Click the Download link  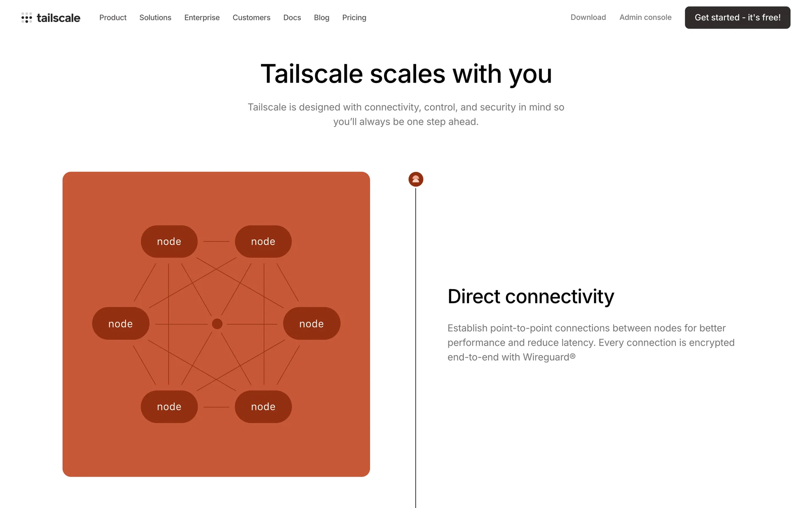coord(588,17)
